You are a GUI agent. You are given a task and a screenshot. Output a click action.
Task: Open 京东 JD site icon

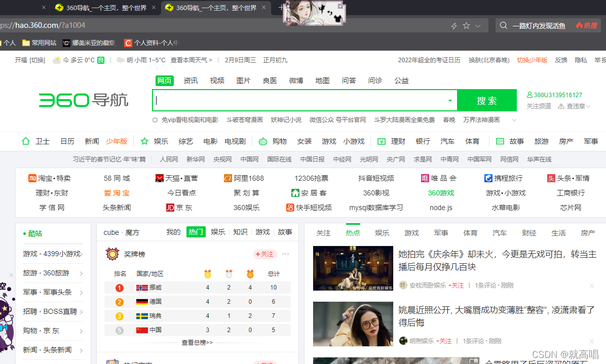pos(170,207)
